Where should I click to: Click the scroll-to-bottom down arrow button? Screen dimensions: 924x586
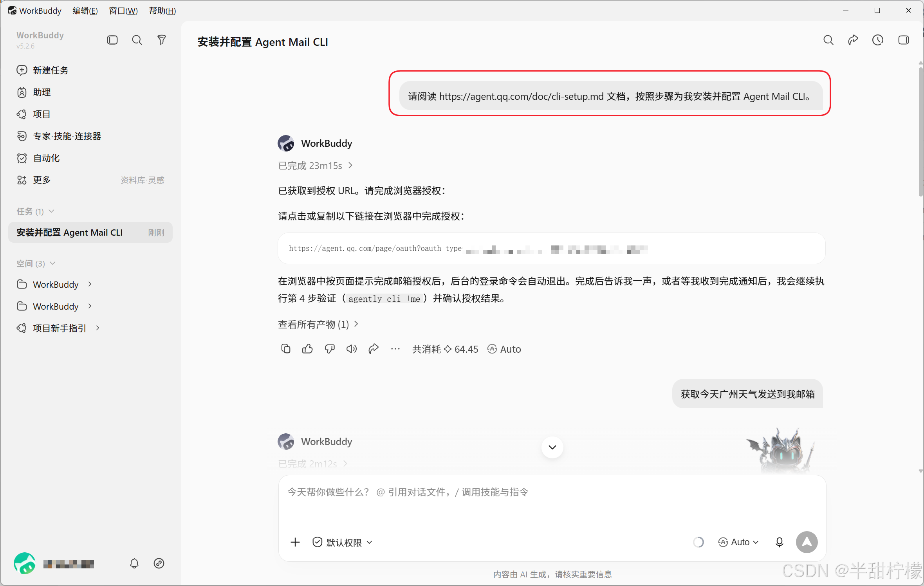pos(552,447)
